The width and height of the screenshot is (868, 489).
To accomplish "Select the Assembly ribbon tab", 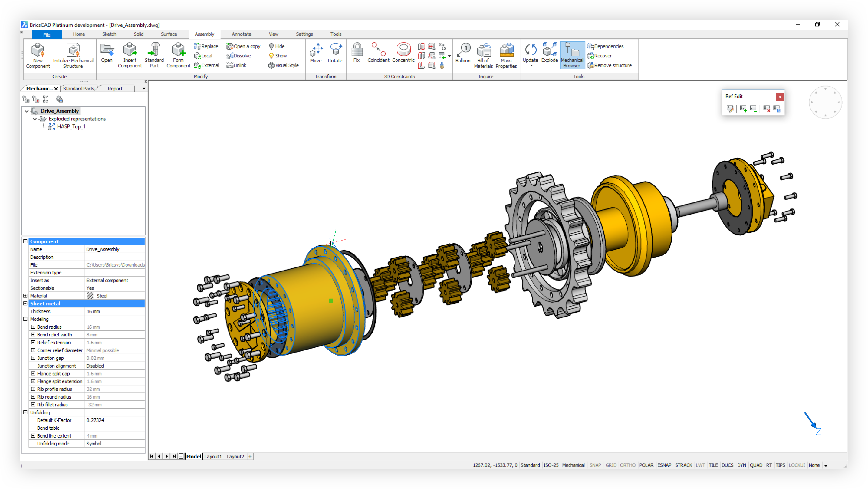I will tap(205, 34).
